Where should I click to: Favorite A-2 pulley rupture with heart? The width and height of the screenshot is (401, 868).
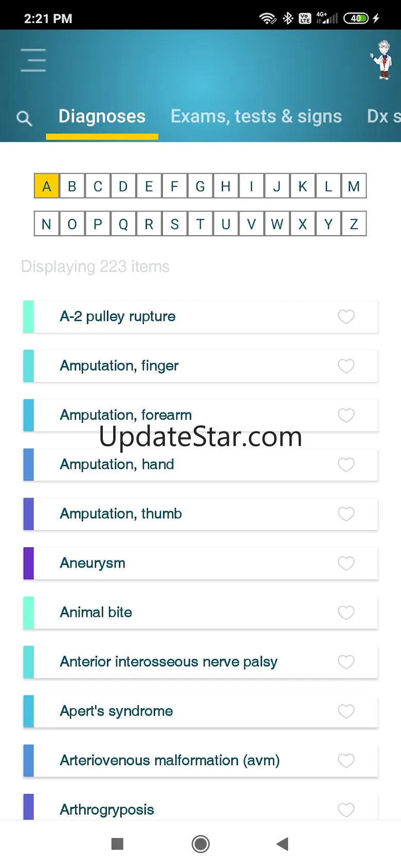[x=346, y=317]
